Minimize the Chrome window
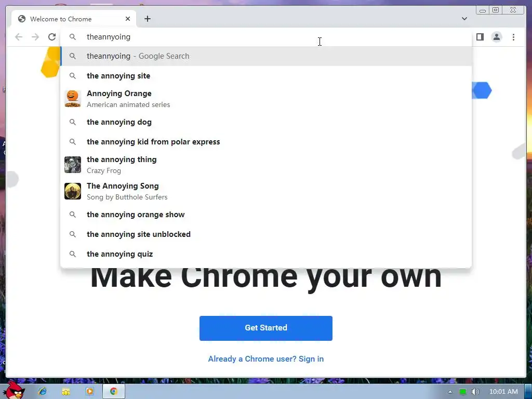This screenshot has width=532, height=399. (x=483, y=10)
